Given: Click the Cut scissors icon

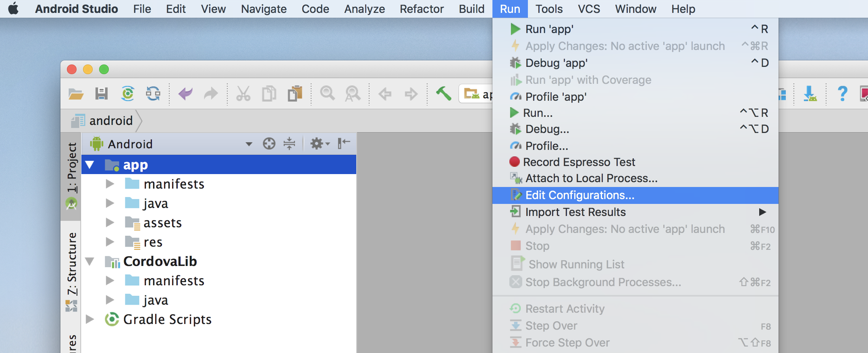Looking at the screenshot, I should pos(243,94).
